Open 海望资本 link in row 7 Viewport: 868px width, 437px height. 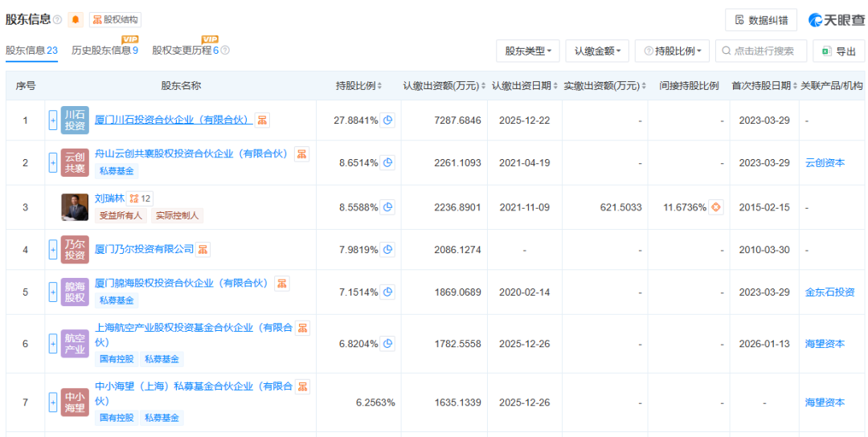click(x=825, y=402)
